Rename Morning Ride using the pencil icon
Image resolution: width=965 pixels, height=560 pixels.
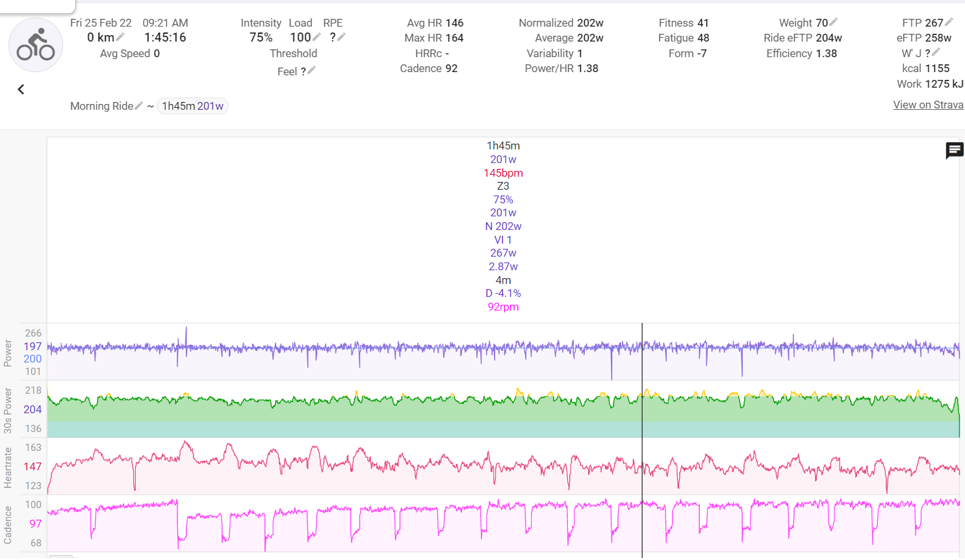[138, 105]
